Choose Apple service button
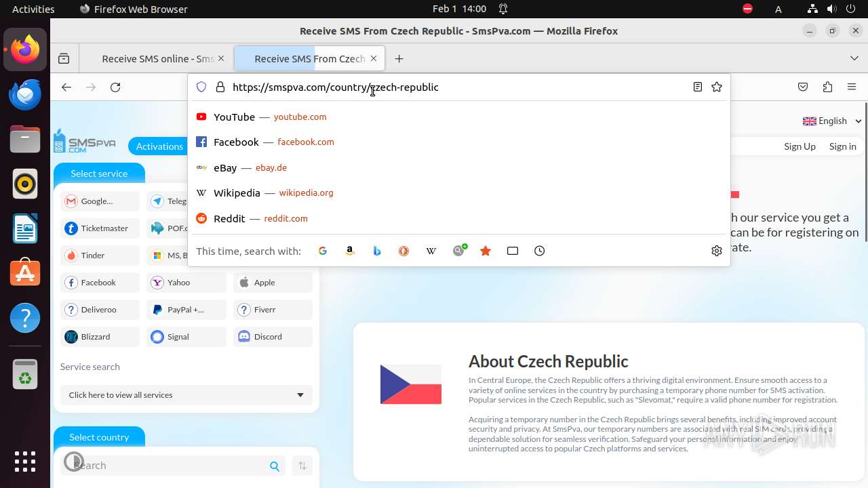 tap(273, 283)
